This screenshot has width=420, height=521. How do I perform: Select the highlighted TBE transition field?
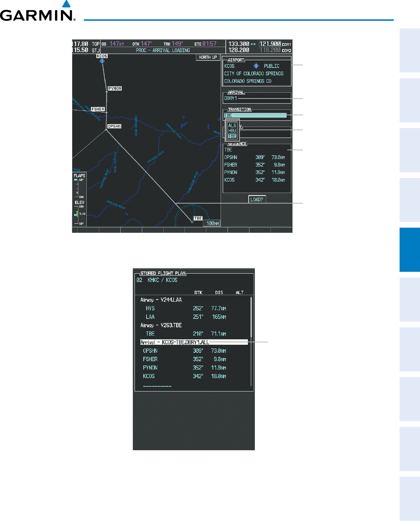[255, 115]
